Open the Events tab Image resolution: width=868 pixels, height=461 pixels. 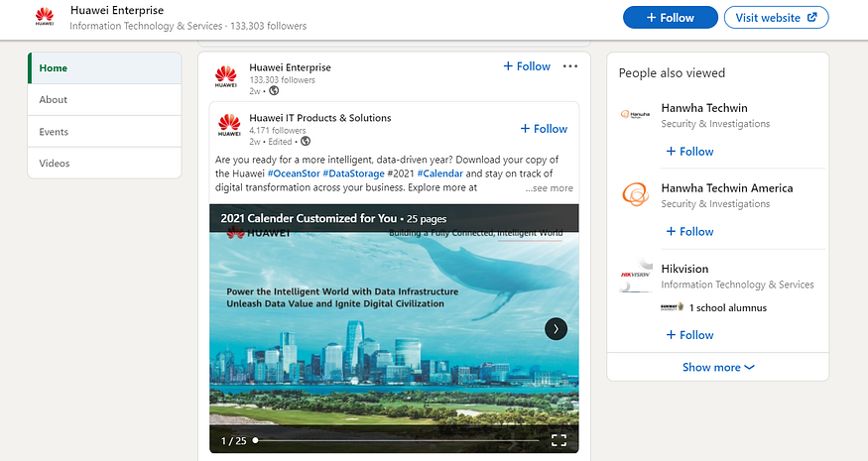(x=104, y=132)
